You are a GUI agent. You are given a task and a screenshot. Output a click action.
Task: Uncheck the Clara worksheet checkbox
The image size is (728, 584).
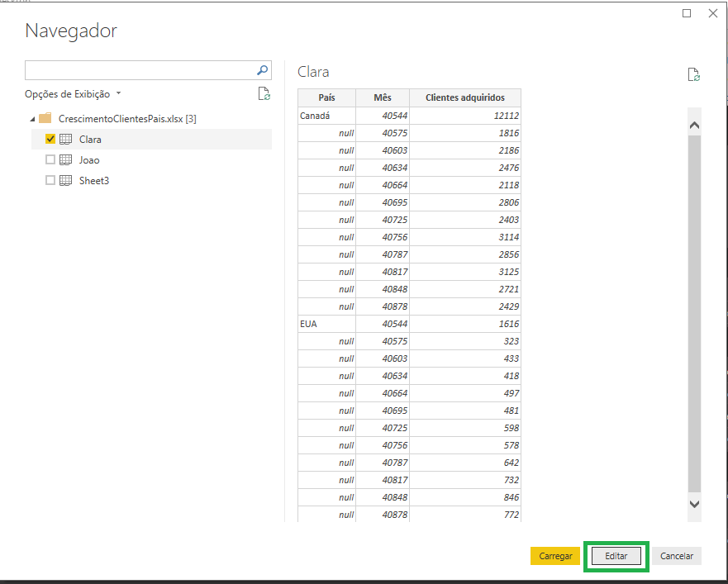tap(50, 139)
